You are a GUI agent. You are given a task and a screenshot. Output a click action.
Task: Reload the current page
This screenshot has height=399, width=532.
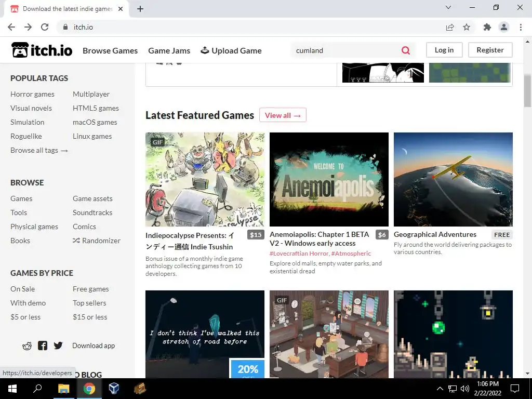(45, 27)
